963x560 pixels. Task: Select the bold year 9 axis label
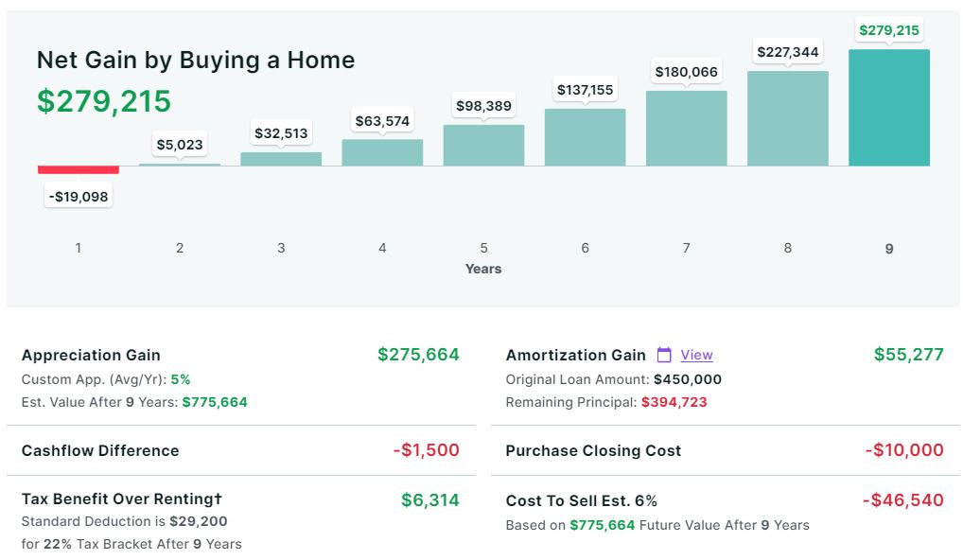coord(888,249)
